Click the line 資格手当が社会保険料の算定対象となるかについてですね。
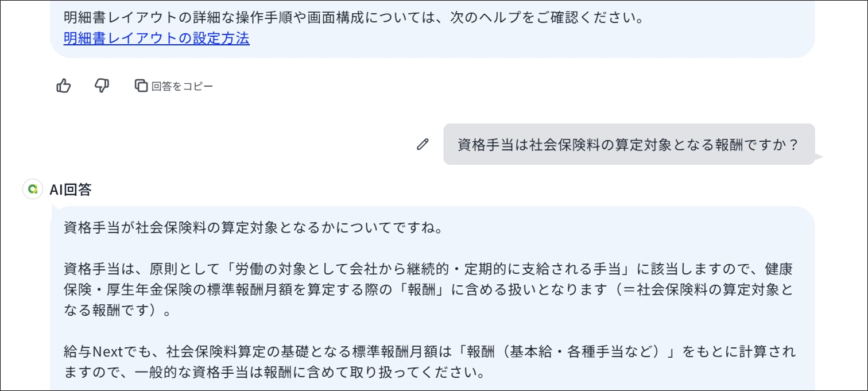 (x=253, y=228)
